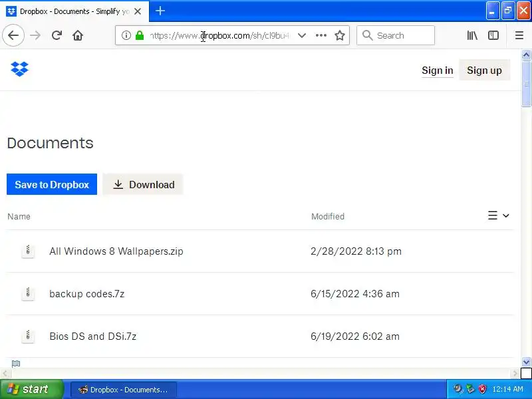Click the vertical scrollbar up arrow
532x399 pixels.
pos(526,55)
